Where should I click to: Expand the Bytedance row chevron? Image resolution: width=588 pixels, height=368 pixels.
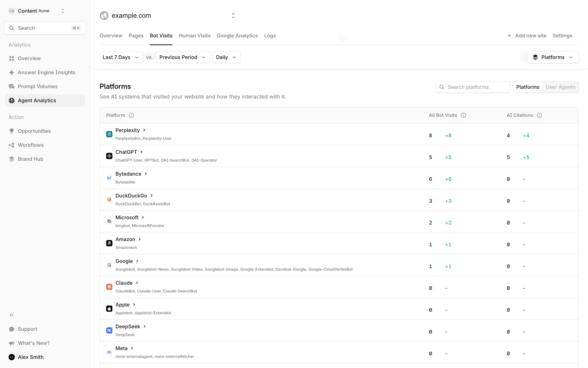(x=146, y=174)
